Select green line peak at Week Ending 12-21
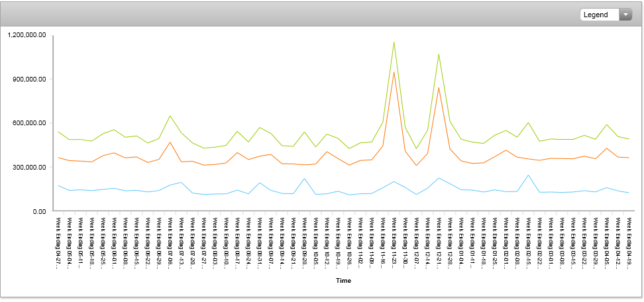 (439, 54)
